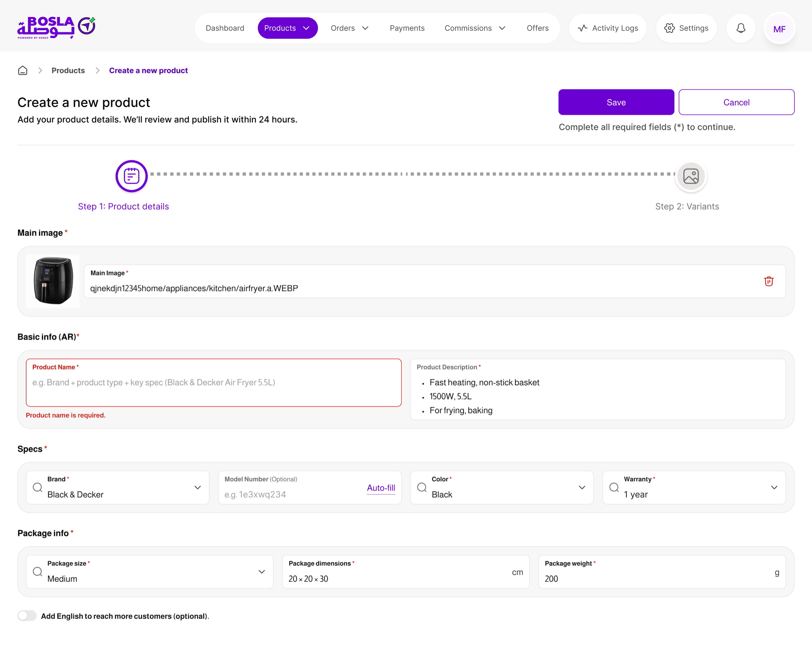Open Activity Logs
This screenshot has width=812, height=657.
pyautogui.click(x=608, y=28)
